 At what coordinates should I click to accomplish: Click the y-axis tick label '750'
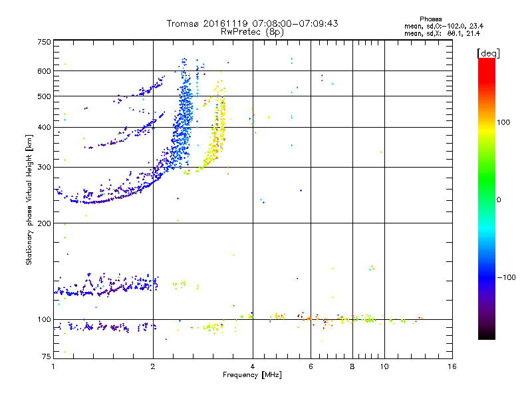44,42
